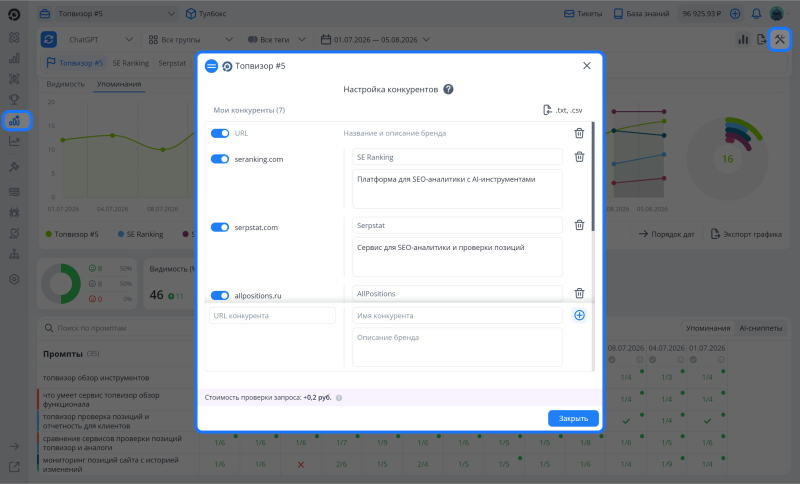Open the date range 01.07.2026 — 05.08.2026 picker

click(x=375, y=39)
